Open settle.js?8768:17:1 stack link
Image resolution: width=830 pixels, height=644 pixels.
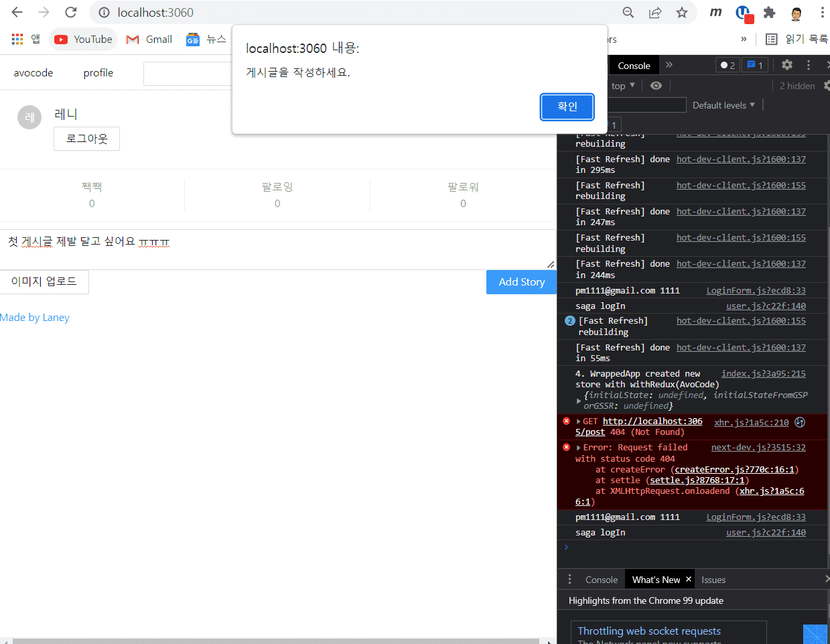[697, 480]
